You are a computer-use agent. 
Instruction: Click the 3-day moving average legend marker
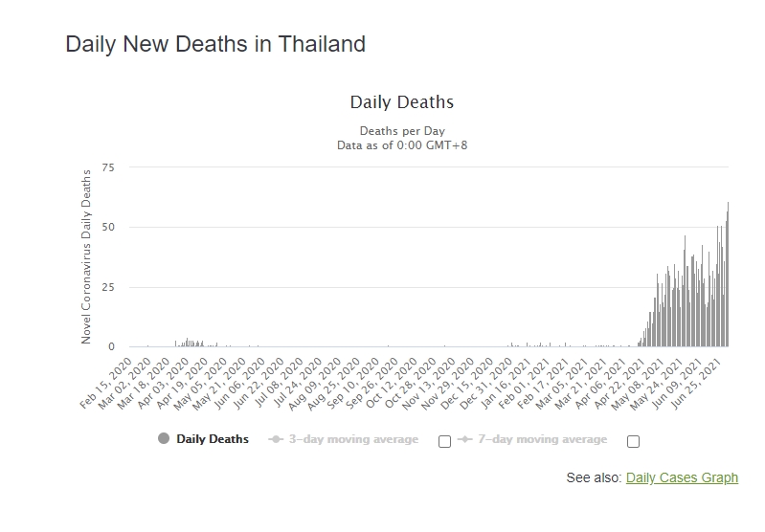276,439
